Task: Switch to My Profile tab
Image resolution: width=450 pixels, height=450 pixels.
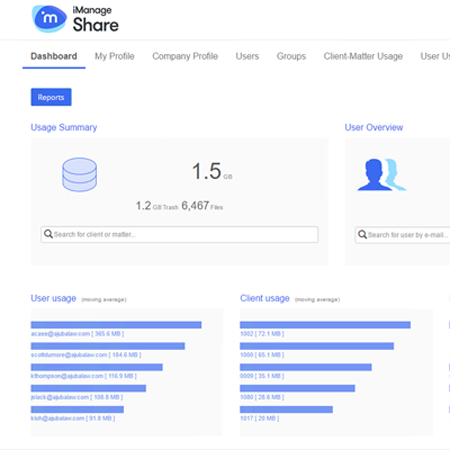Action: [x=115, y=56]
